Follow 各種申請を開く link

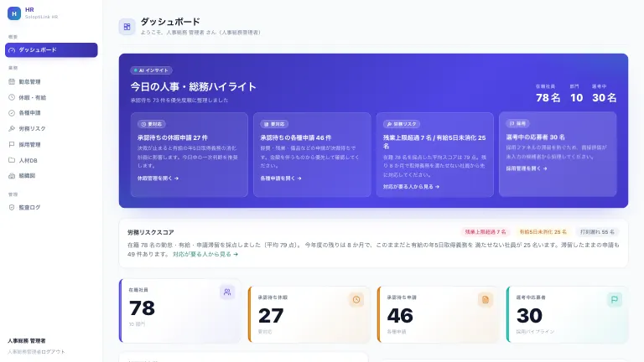(281, 178)
